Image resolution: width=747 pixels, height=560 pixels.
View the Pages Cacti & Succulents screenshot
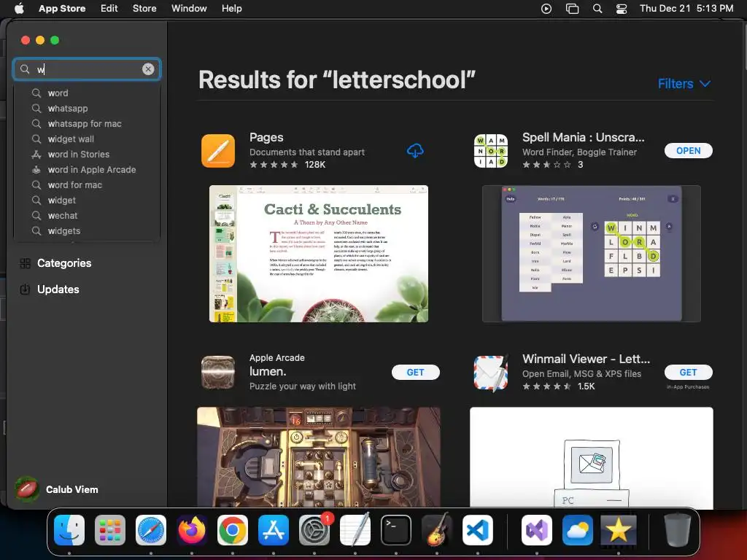point(319,254)
